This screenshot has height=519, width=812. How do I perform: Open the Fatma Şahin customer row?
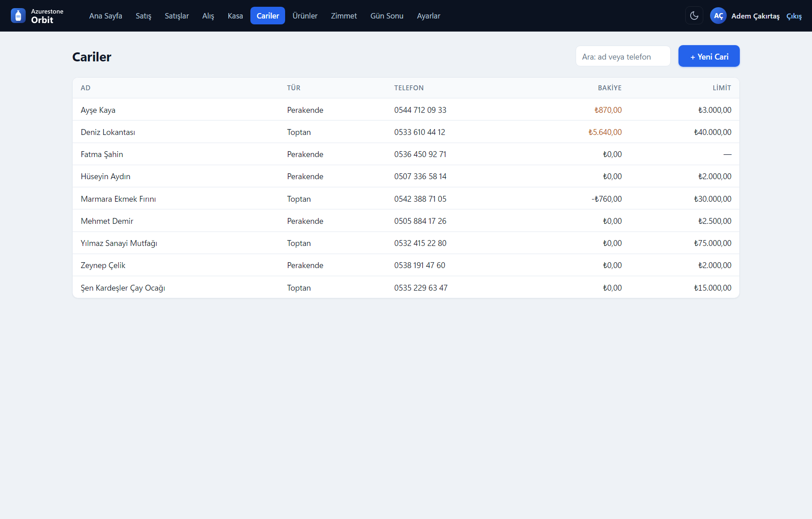click(406, 154)
